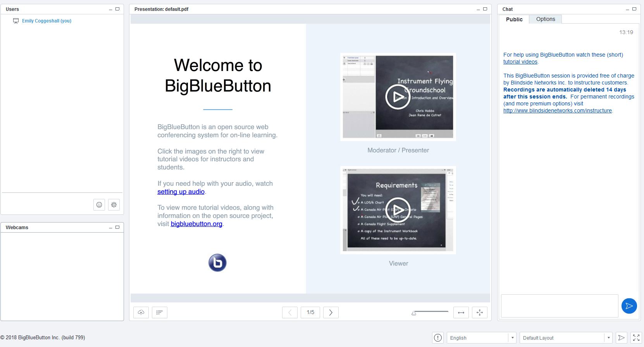The width and height of the screenshot is (644, 347).
Task: Toggle full screen mode
Action: [636, 338]
